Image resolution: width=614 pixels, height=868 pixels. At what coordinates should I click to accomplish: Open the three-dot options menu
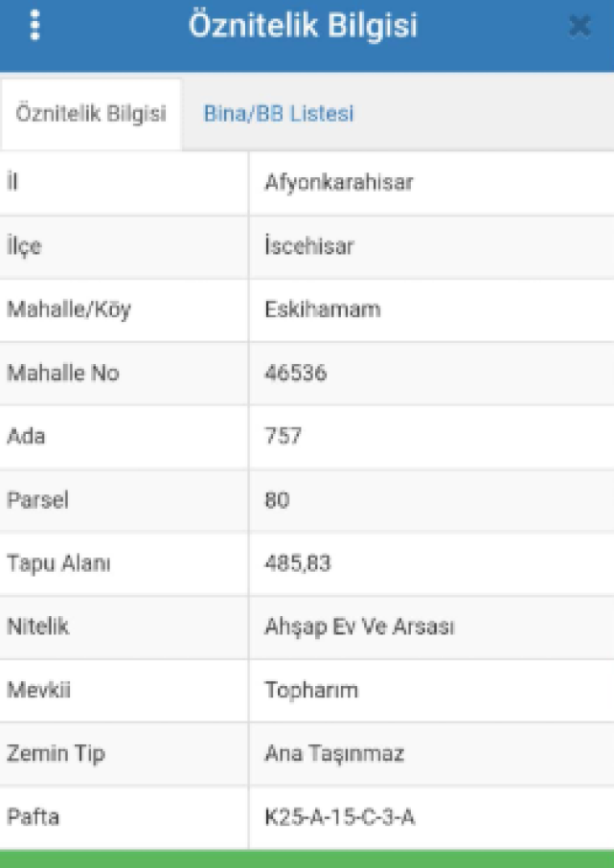35,26
